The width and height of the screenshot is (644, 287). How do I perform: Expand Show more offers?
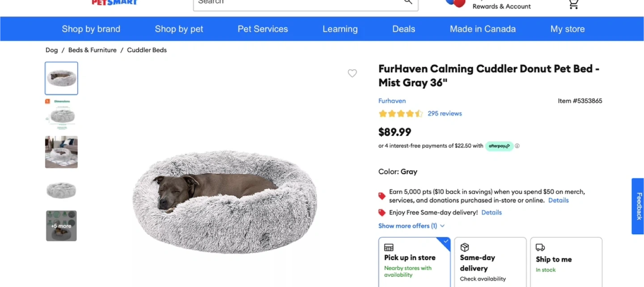pyautogui.click(x=411, y=226)
